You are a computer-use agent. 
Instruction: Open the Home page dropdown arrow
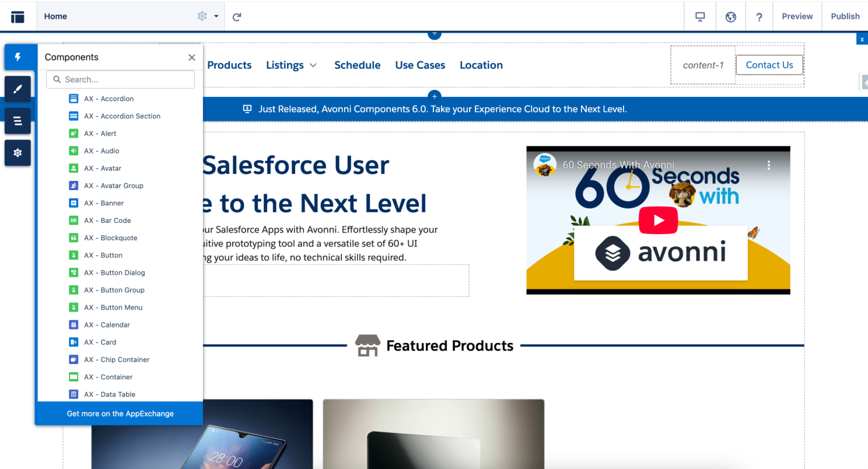216,16
